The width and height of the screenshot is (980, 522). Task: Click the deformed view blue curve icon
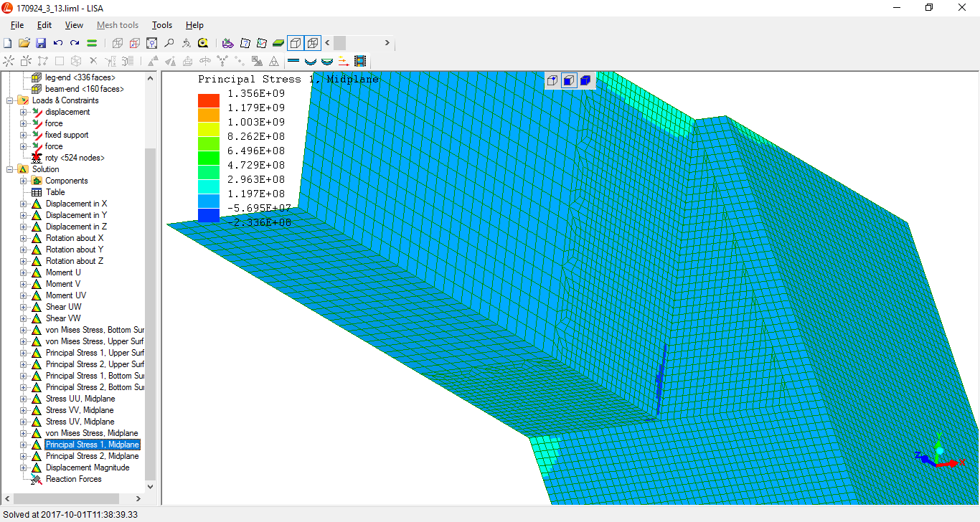[x=310, y=61]
